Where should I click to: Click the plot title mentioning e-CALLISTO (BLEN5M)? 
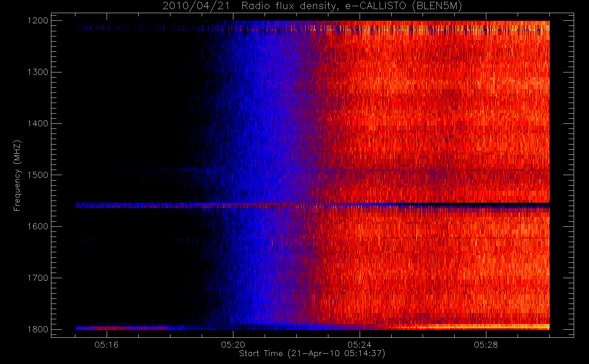click(312, 6)
